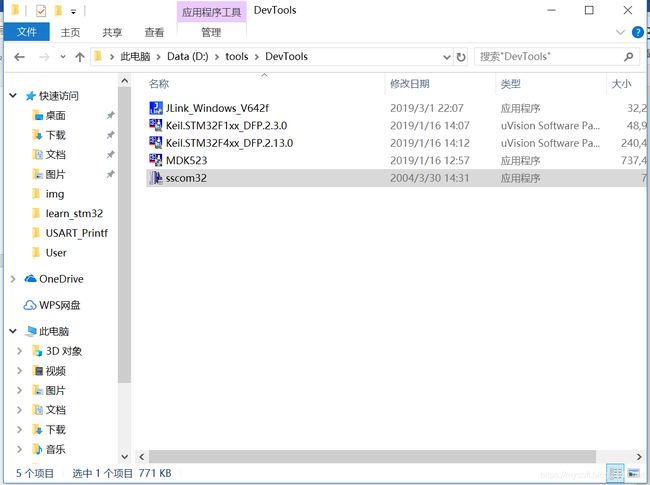Click tools in address breadcrumb

pyautogui.click(x=237, y=57)
